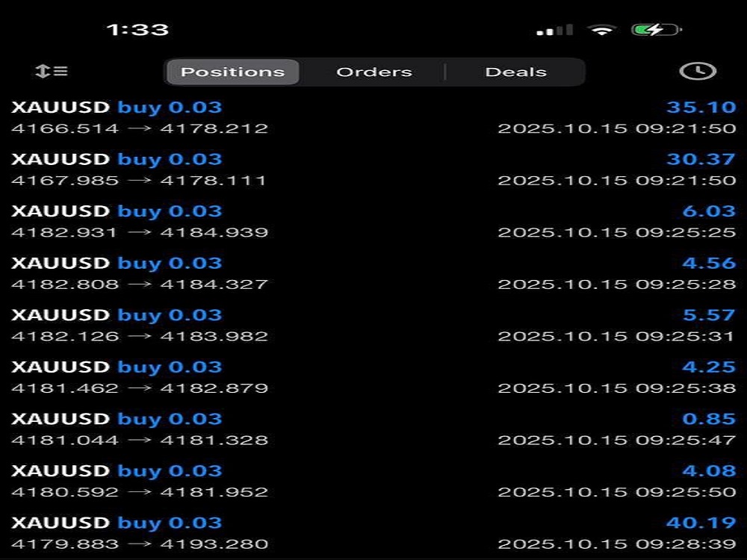Open position priced 4166.514 → 4178.212

(x=140, y=128)
